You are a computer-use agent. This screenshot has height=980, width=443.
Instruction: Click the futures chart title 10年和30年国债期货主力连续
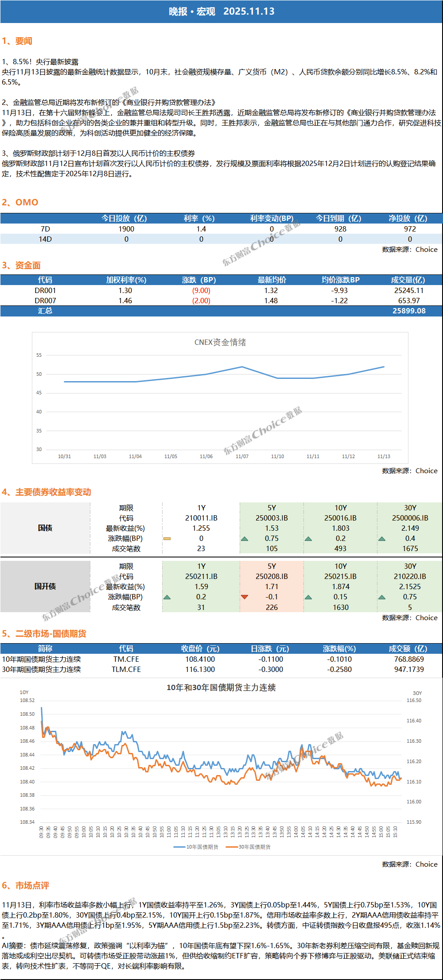221,687
